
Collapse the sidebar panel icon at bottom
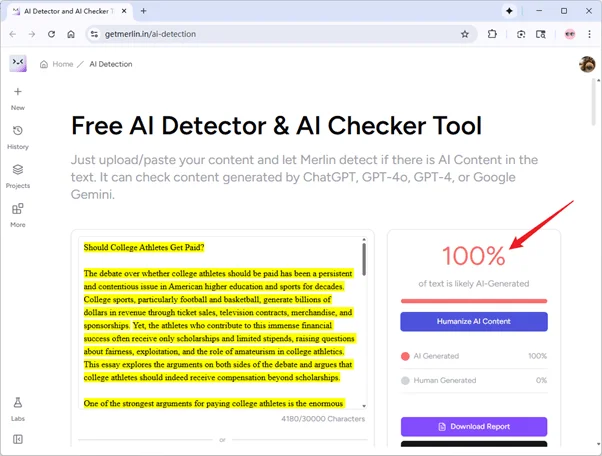18,439
